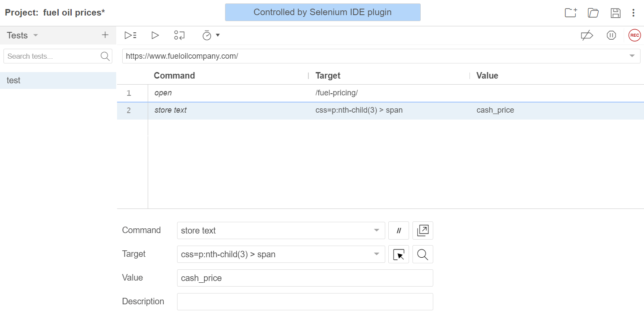This screenshot has width=644, height=322.
Task: Run the current test
Action: click(x=155, y=35)
